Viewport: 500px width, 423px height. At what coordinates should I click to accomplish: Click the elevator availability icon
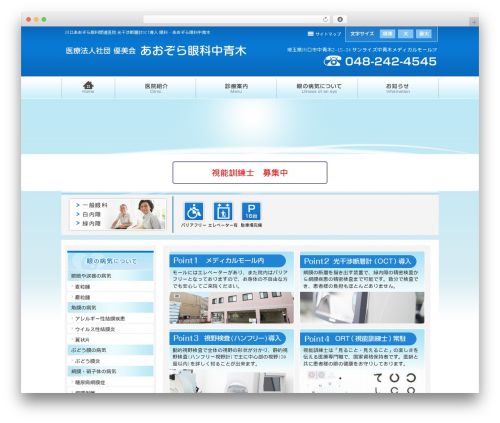point(223,211)
